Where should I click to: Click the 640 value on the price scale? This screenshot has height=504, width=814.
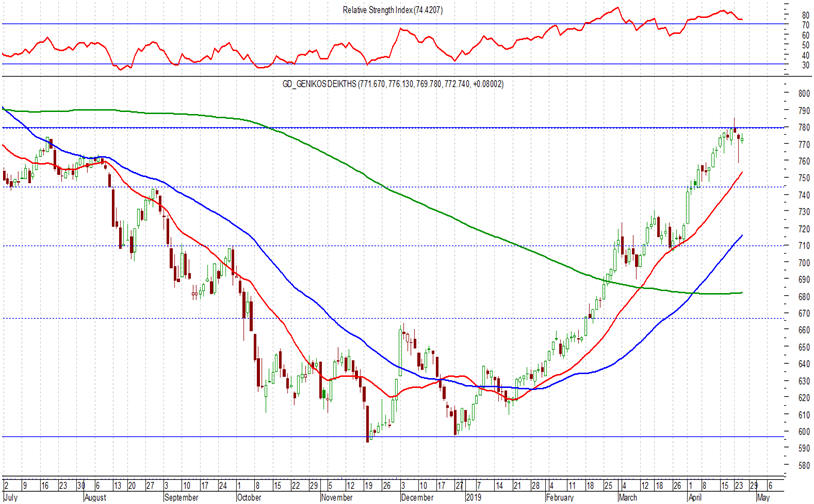(805, 364)
